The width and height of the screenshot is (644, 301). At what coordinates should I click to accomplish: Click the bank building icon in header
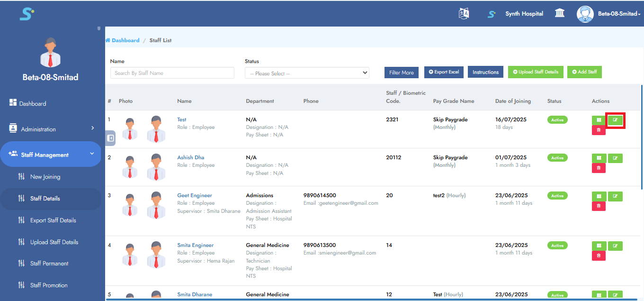coord(560,13)
